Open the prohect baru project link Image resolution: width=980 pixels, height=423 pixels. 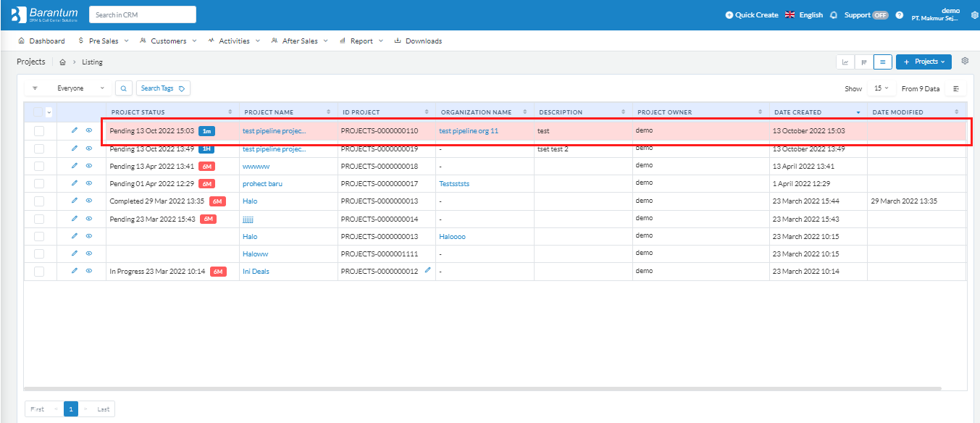262,184
